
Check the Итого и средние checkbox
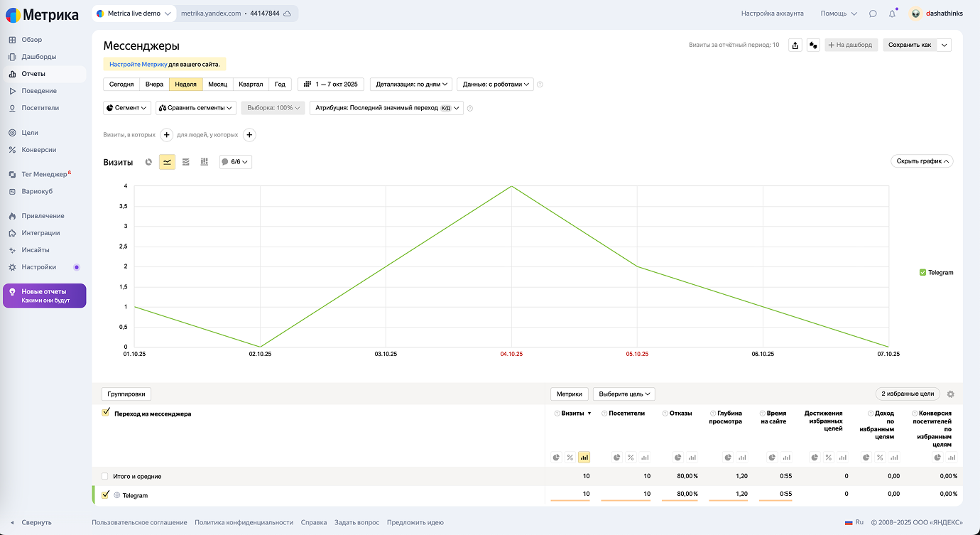pyautogui.click(x=106, y=476)
